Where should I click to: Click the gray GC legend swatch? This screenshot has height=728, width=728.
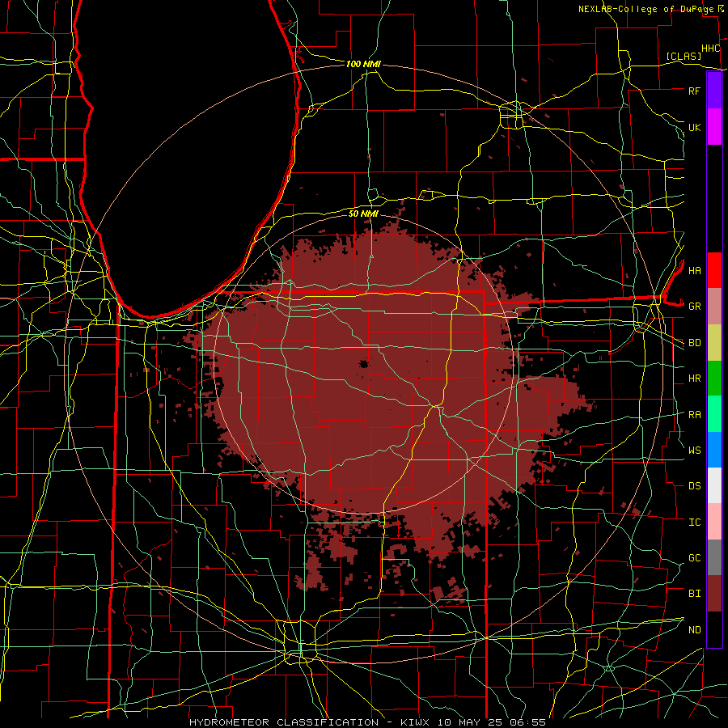[x=714, y=557]
